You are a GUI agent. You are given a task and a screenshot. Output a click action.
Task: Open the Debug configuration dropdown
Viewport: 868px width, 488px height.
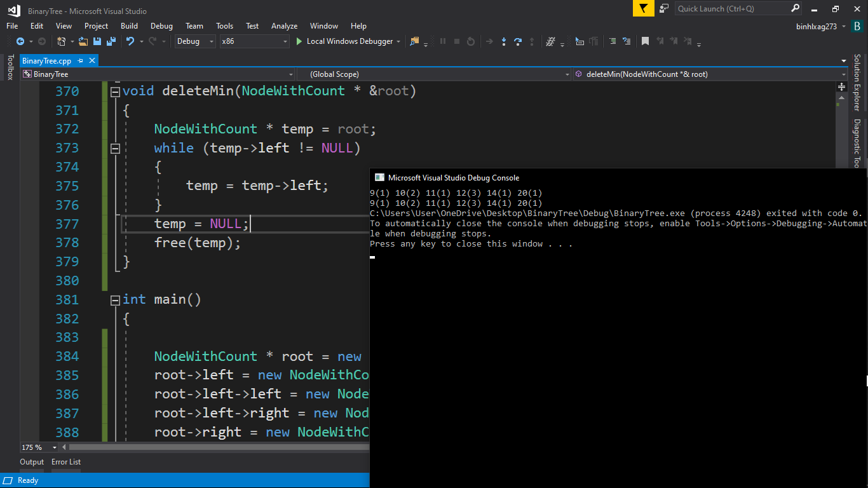coord(196,41)
